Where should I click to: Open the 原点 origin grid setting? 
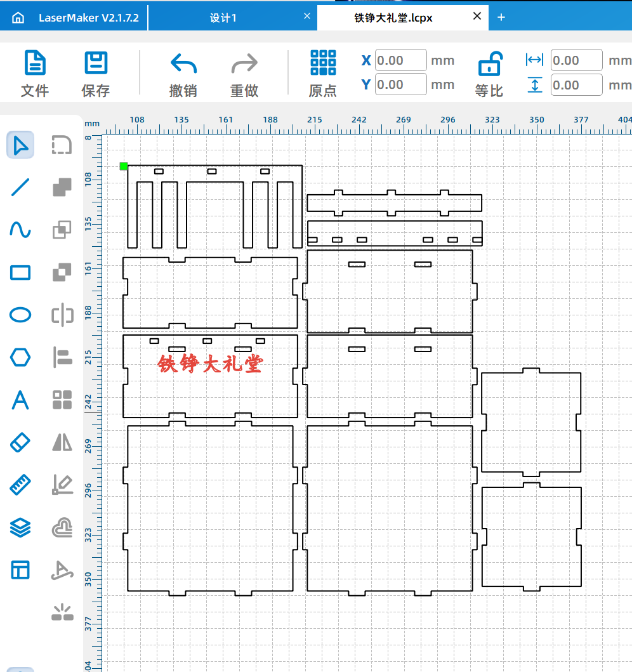[x=322, y=74]
